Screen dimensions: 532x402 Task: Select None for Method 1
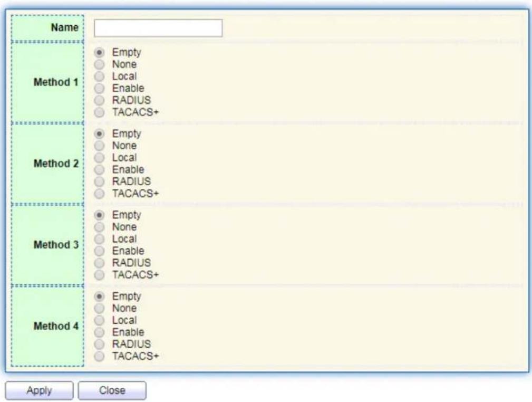pos(99,64)
